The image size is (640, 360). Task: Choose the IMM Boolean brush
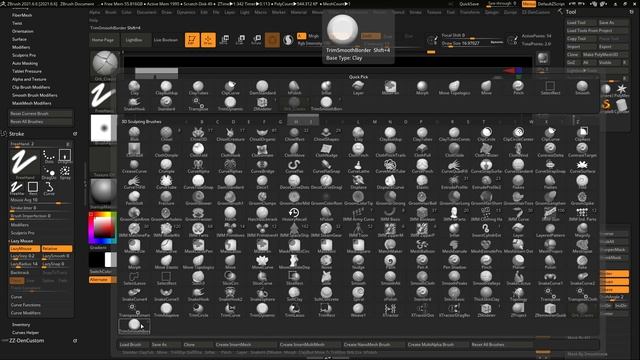tap(422, 214)
